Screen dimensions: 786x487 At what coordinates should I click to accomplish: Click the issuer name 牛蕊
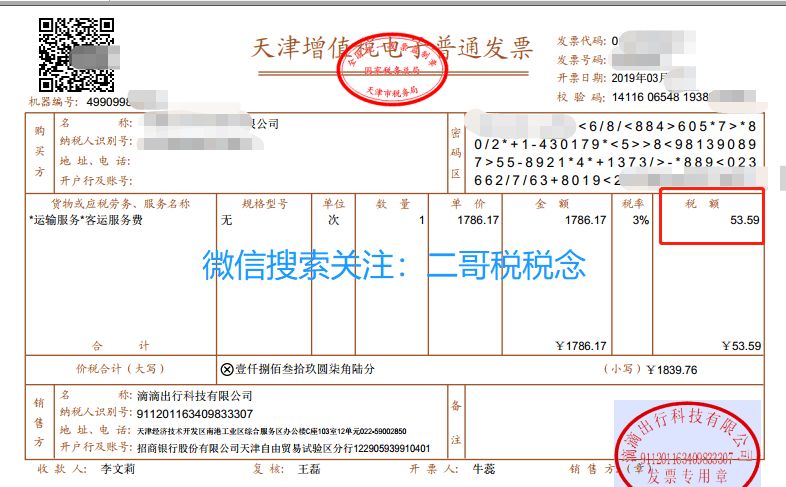(484, 468)
